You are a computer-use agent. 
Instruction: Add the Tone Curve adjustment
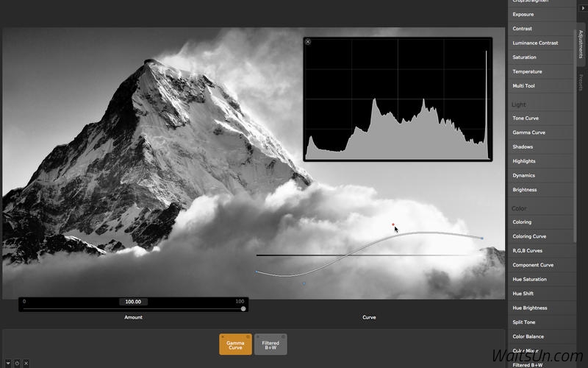click(526, 118)
